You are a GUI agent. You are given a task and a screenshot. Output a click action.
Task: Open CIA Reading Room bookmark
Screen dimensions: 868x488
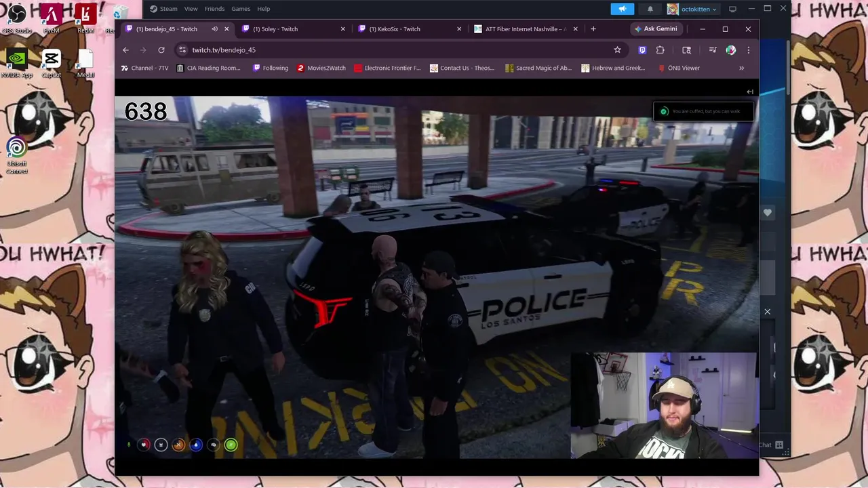point(208,68)
